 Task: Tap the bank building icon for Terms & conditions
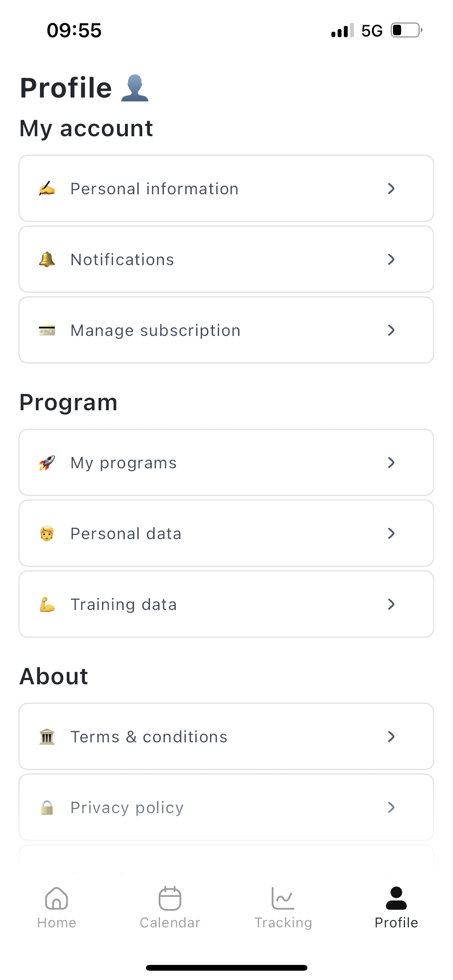pos(47,737)
